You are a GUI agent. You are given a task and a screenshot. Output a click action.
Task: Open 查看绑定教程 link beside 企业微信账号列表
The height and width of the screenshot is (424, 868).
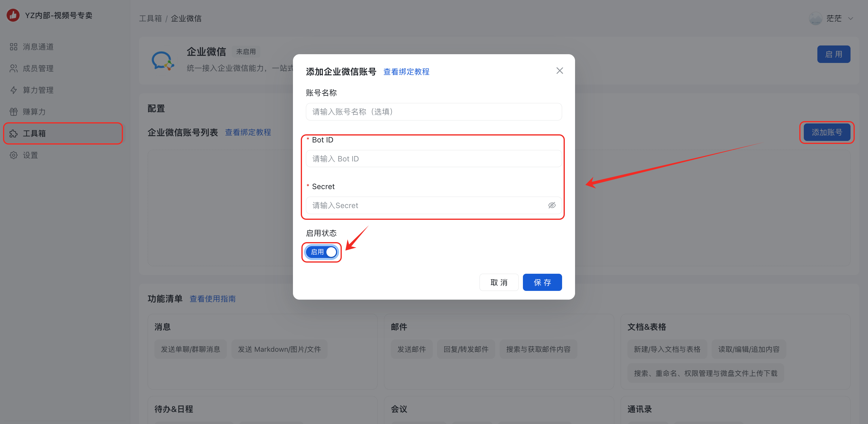click(x=248, y=132)
